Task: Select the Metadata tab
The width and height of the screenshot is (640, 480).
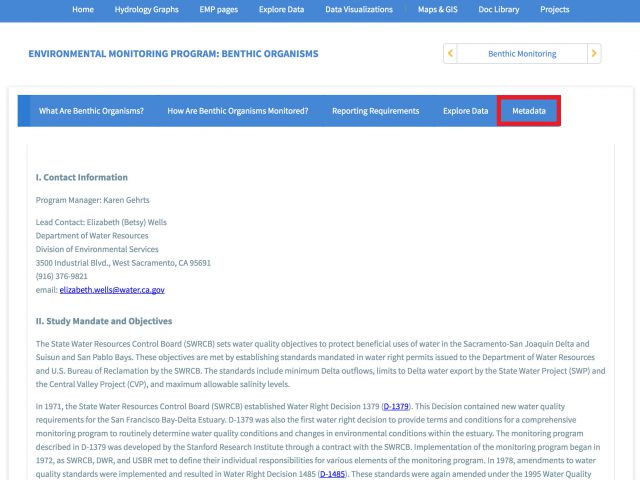Action: coord(529,111)
